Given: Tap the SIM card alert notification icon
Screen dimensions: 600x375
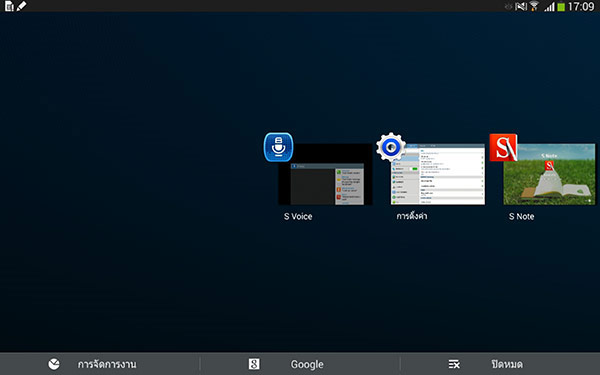Looking at the screenshot, I should [x=9, y=6].
